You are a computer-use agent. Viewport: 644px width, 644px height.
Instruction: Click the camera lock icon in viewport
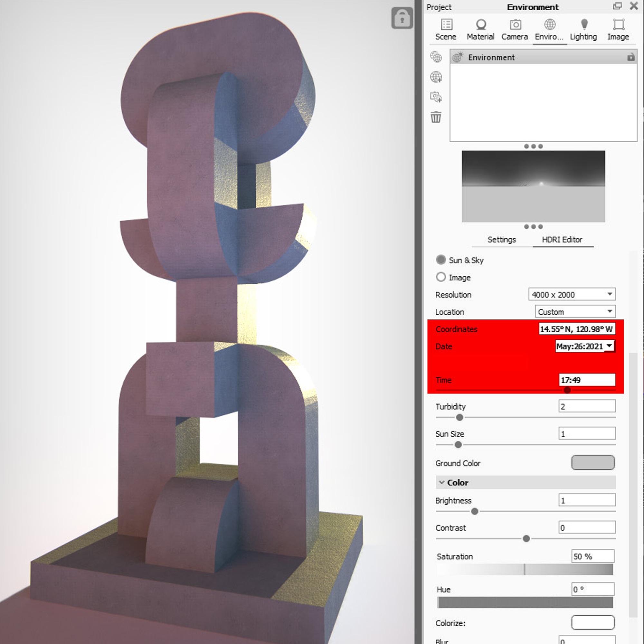[x=402, y=18]
